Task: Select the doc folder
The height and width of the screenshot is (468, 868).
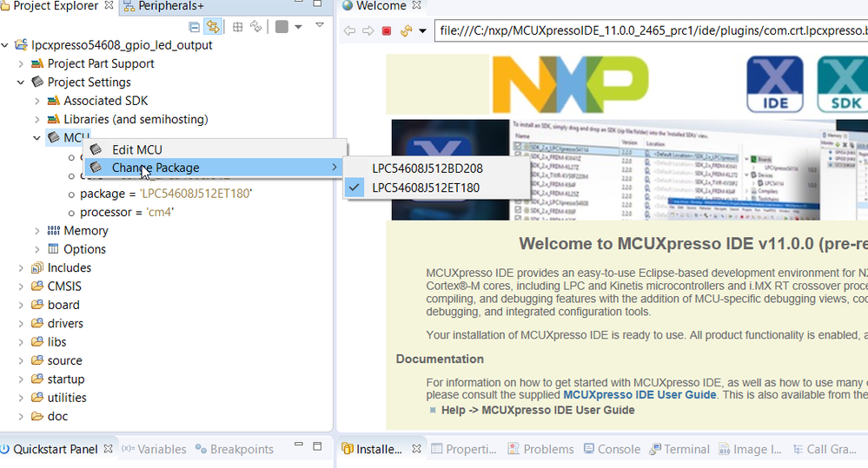Action: 57,416
